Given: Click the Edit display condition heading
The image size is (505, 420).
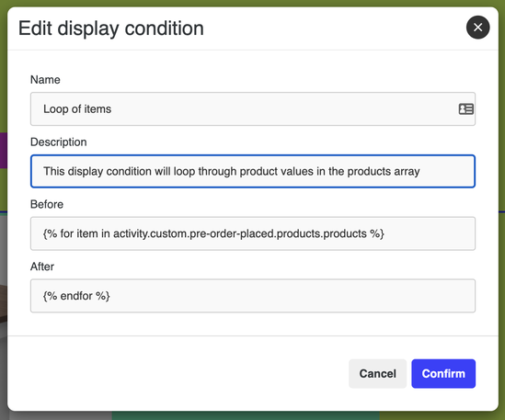Looking at the screenshot, I should point(111,28).
